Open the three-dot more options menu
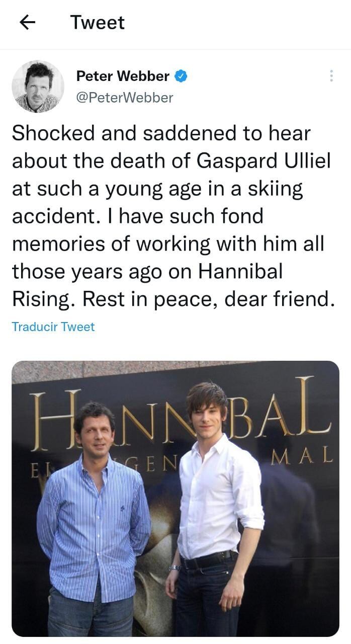The width and height of the screenshot is (351, 644). click(x=331, y=76)
